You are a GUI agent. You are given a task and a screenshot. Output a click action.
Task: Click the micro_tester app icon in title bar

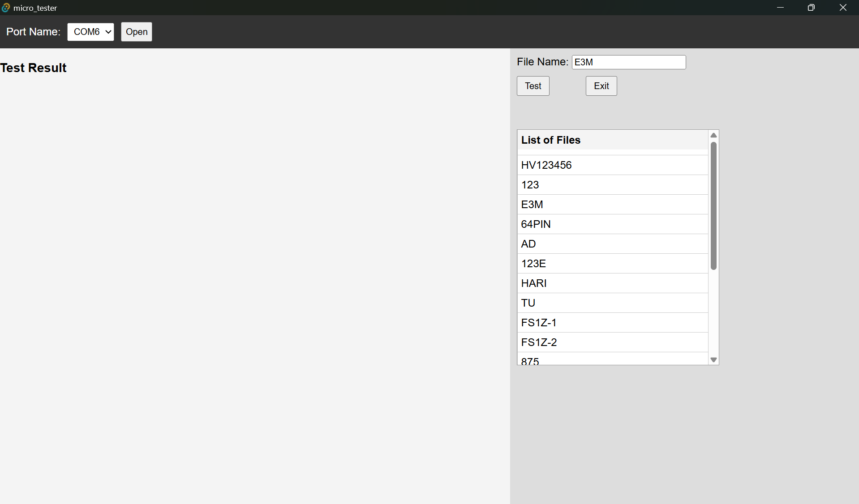pyautogui.click(x=6, y=8)
